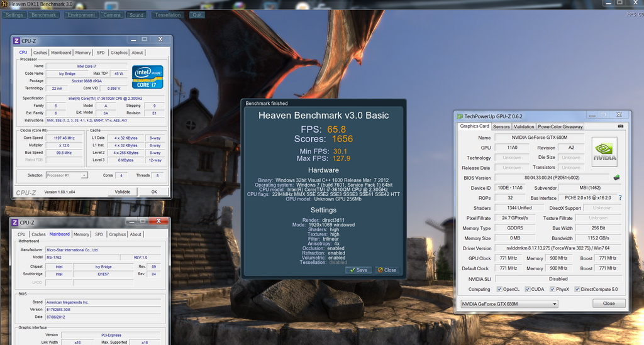Switch to Mainboard tab in top CPU-Z window
This screenshot has width=644, height=345.
pos(61,53)
